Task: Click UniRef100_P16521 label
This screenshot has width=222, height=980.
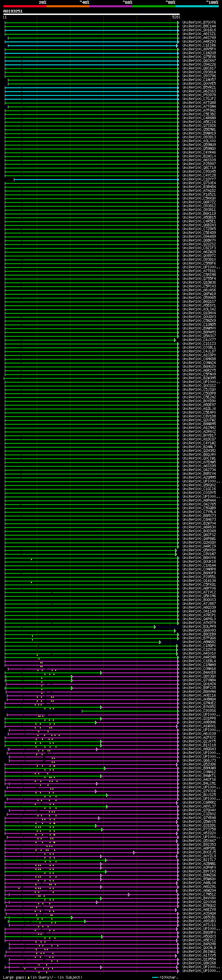Action: (x=199, y=195)
